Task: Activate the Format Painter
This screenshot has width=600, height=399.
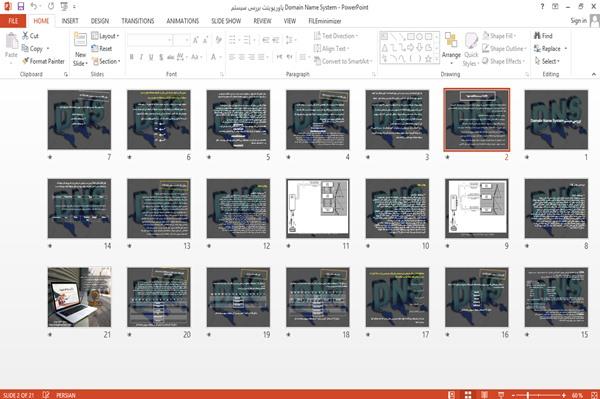Action: coord(43,61)
